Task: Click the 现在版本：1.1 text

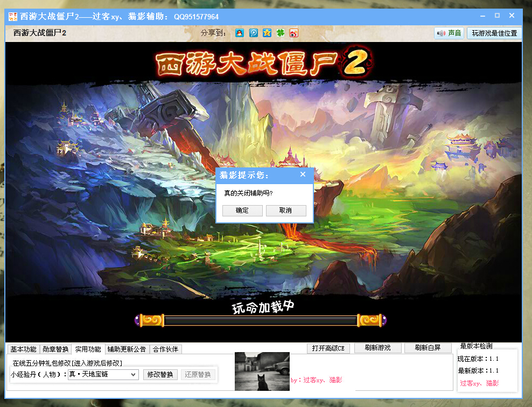Action: pos(478,359)
